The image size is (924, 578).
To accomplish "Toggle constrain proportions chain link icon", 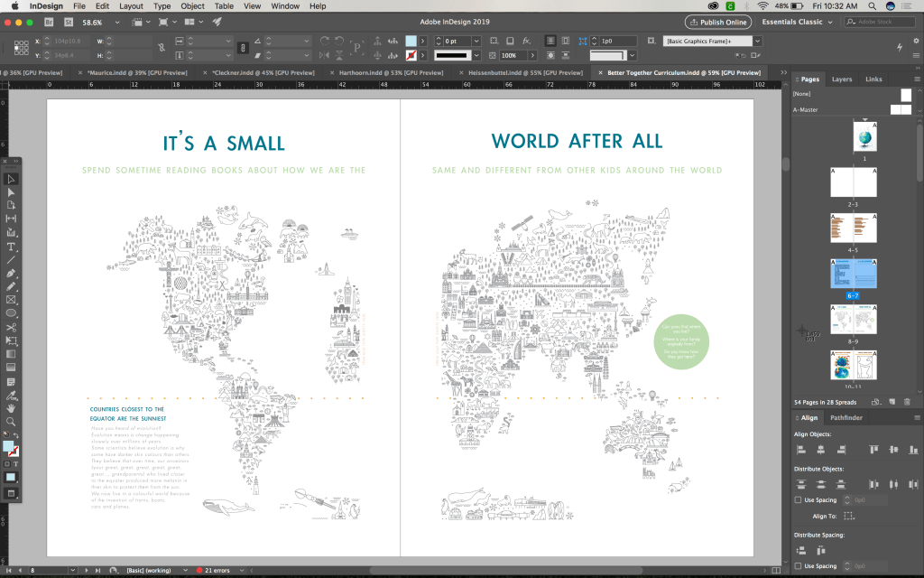I will point(243,47).
